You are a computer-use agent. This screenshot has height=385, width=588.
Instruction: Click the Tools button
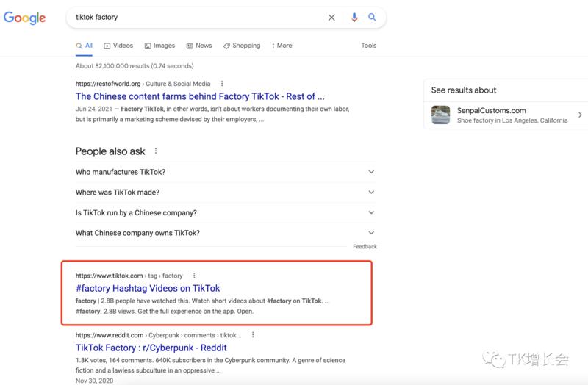coord(369,46)
